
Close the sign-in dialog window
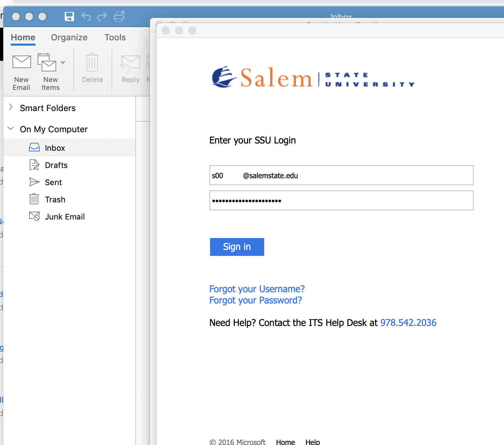click(166, 30)
